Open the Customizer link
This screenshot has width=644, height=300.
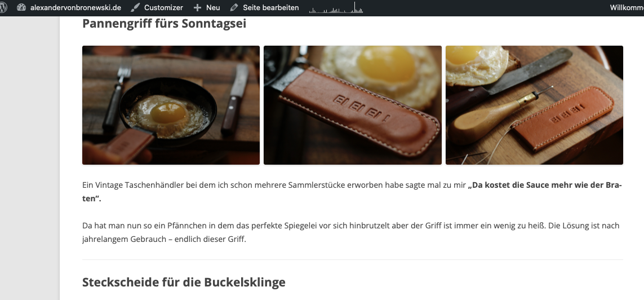163,7
